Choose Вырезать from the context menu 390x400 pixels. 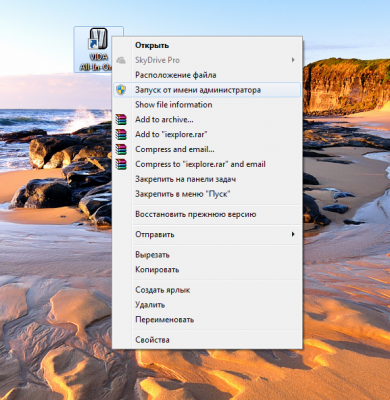point(207,255)
